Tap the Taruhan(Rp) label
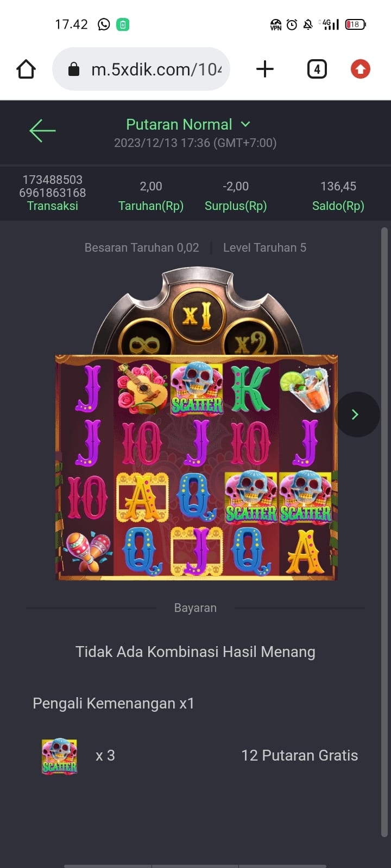391x868 pixels. click(x=151, y=206)
